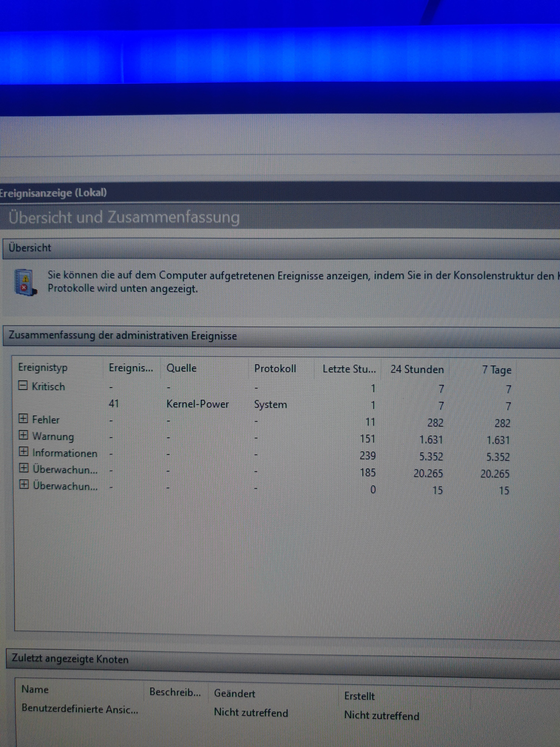Viewport: 560px width, 747px height.
Task: Sort by Quelle column header
Action: coord(181,368)
